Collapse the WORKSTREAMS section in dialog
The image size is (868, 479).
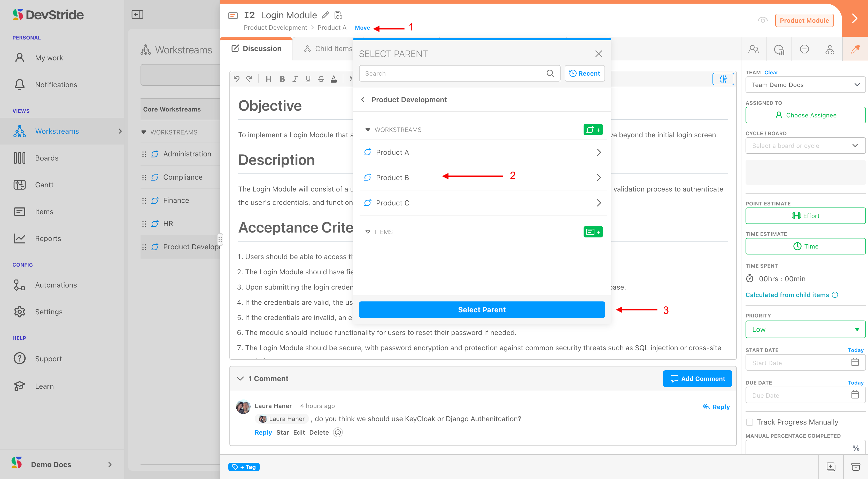coord(368,130)
